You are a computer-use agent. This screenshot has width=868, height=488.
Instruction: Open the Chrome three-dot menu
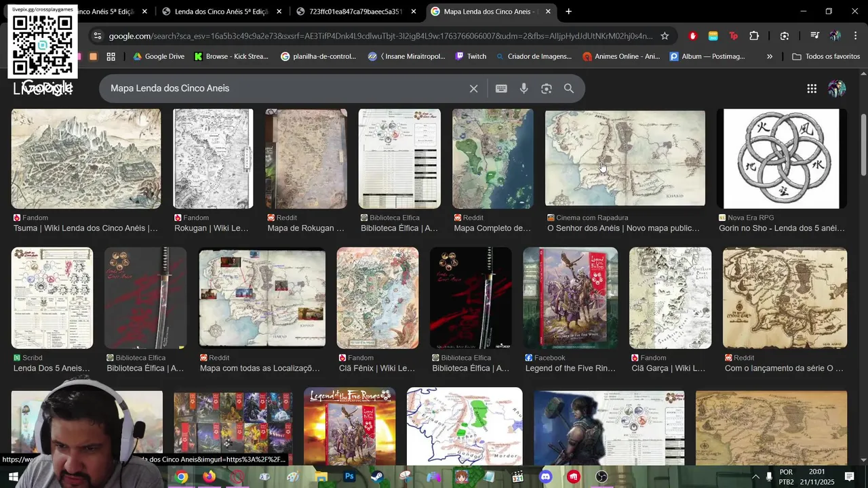click(x=855, y=36)
